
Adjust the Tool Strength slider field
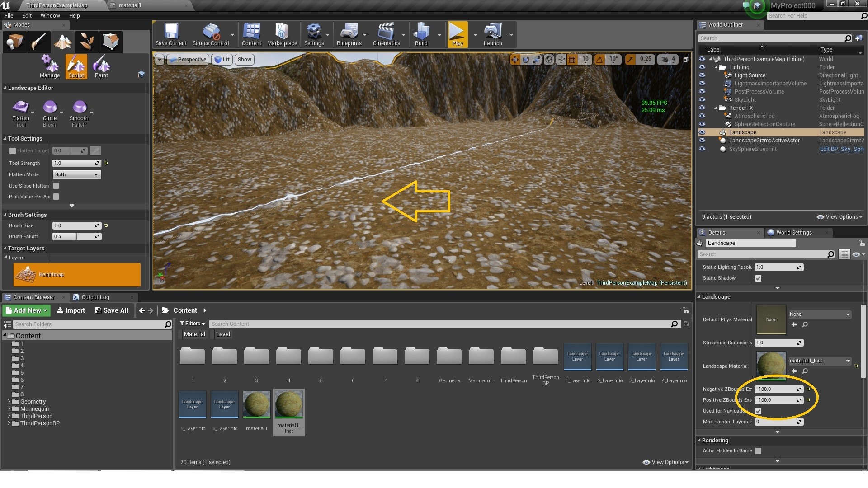[x=77, y=163]
